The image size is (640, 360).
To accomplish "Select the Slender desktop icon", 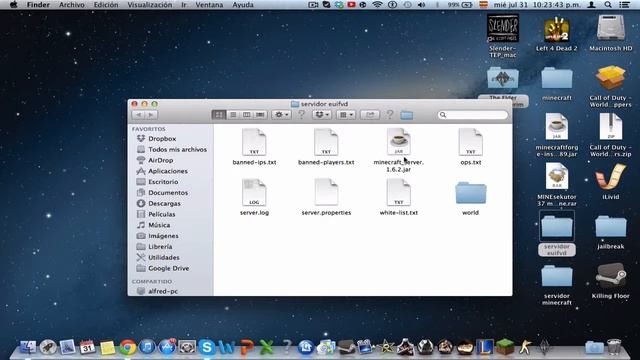I will tap(503, 36).
